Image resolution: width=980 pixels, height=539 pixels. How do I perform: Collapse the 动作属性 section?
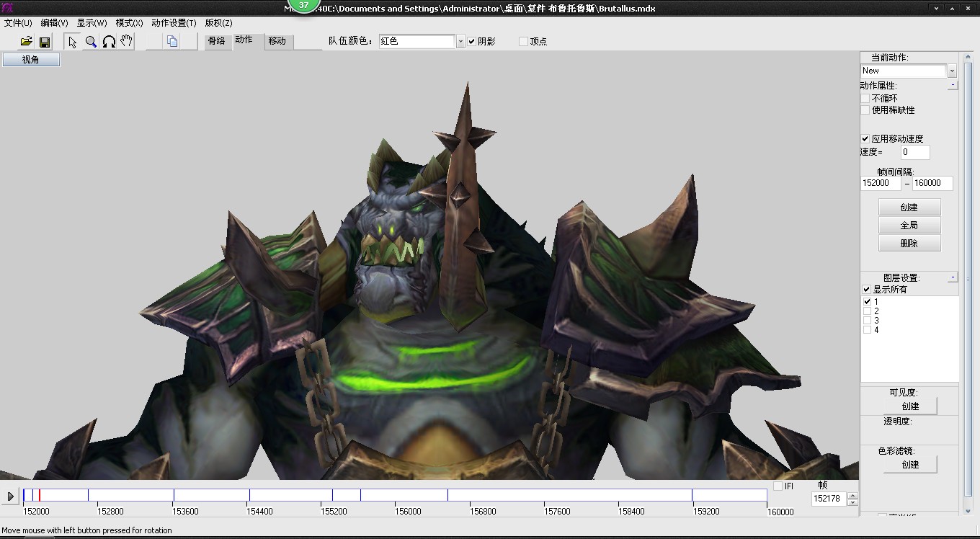click(953, 85)
